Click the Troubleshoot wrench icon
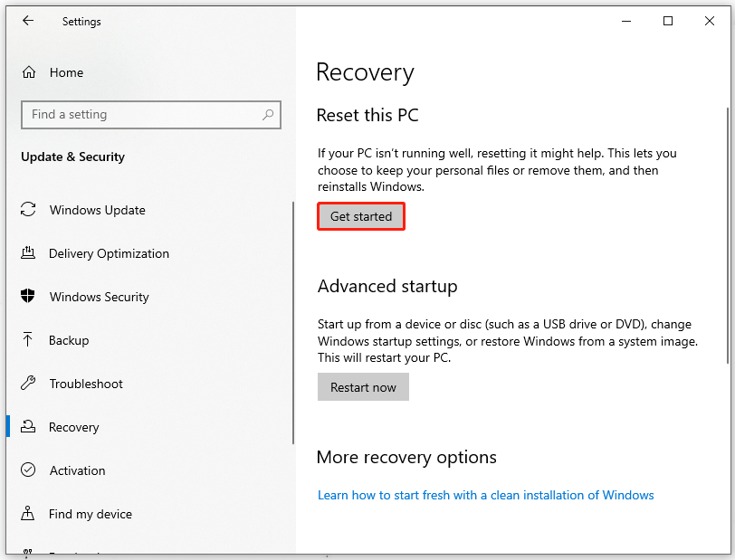This screenshot has height=560, width=735. click(x=28, y=384)
